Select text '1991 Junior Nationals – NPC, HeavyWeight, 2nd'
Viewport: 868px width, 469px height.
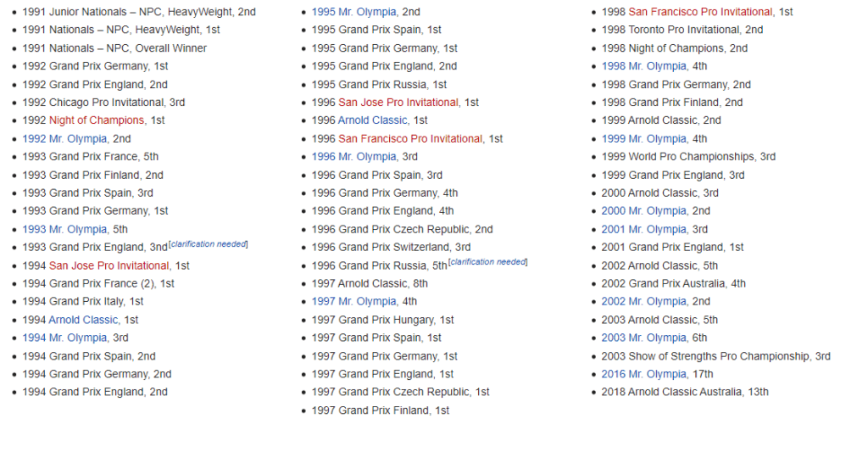pos(139,12)
